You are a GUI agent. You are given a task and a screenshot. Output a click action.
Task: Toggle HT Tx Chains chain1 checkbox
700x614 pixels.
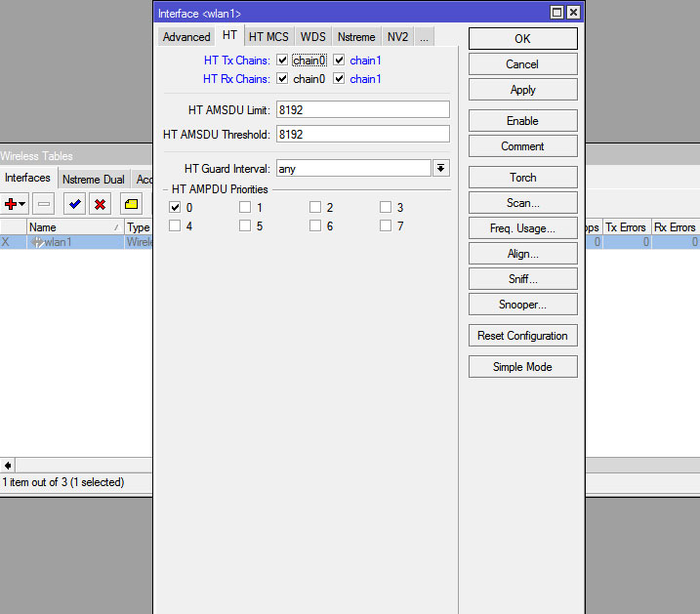(339, 61)
